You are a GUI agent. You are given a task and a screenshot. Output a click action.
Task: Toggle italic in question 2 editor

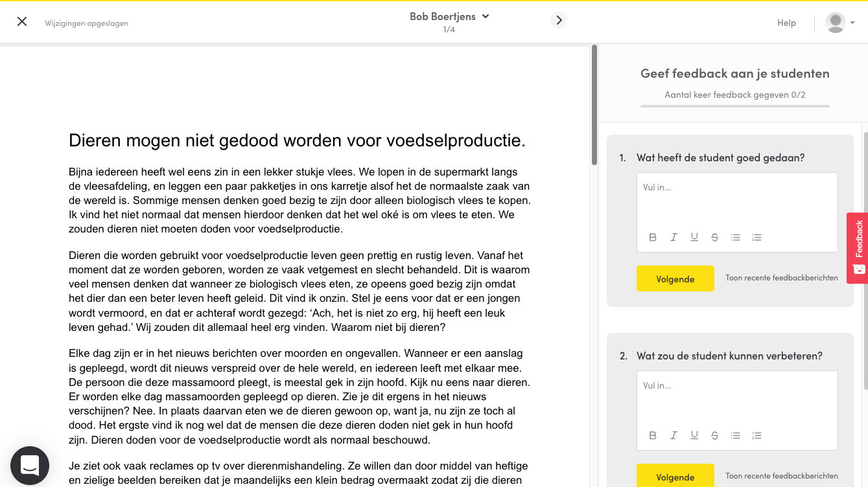coord(674,436)
